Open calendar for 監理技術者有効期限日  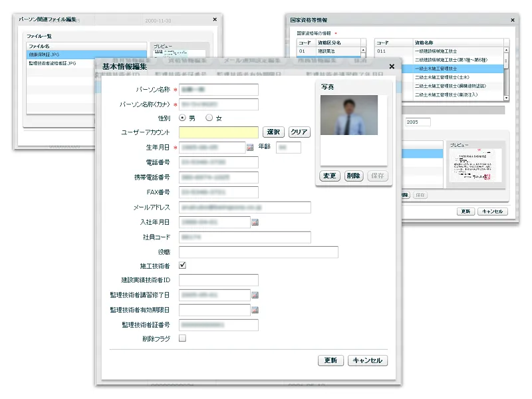pyautogui.click(x=254, y=310)
